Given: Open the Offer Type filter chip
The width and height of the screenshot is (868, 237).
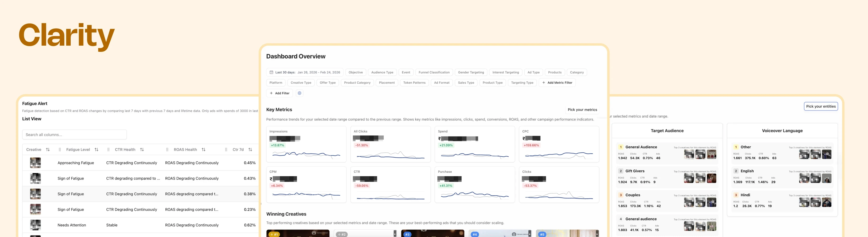Looking at the screenshot, I should click(x=327, y=83).
